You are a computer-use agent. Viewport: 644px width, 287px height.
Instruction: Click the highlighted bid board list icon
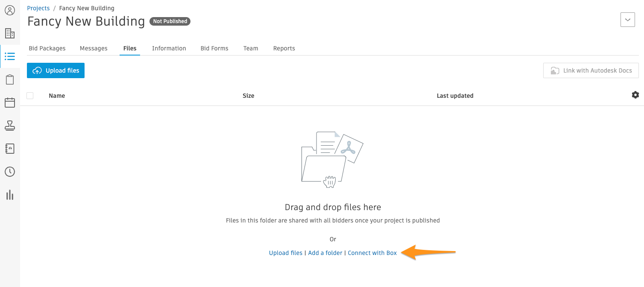coord(10,56)
